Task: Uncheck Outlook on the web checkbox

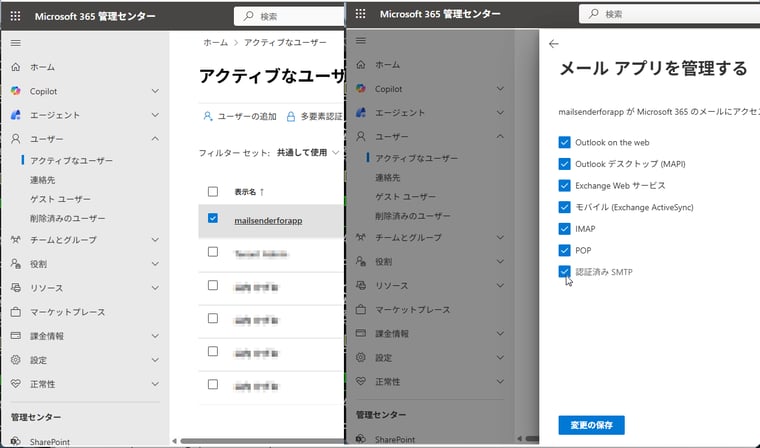Action: (564, 142)
